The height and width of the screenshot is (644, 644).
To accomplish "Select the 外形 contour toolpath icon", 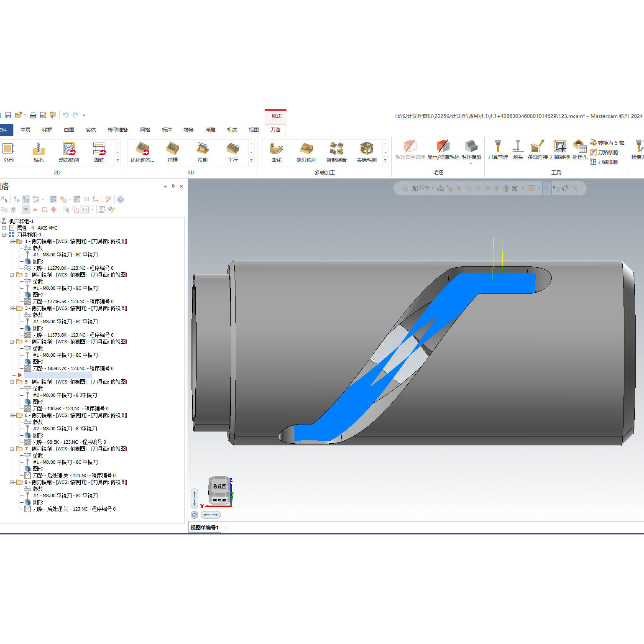I will pyautogui.click(x=8, y=152).
